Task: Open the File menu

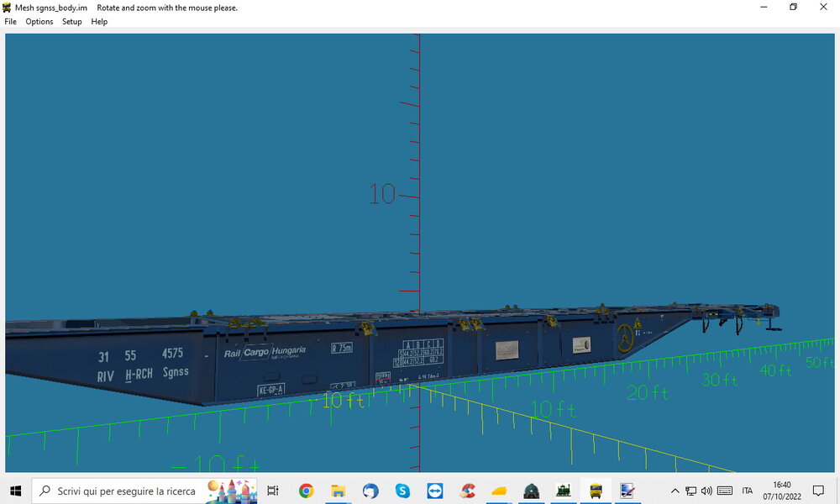Action: coord(10,22)
